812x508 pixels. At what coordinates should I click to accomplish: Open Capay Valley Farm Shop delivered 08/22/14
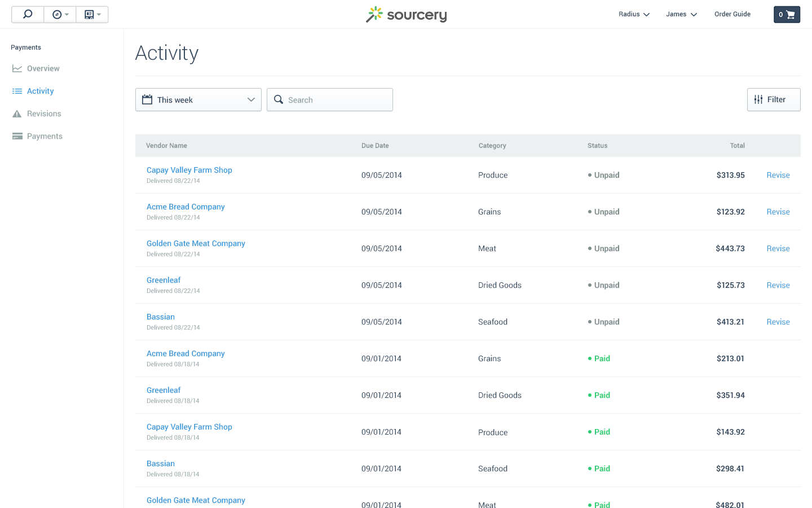189,170
